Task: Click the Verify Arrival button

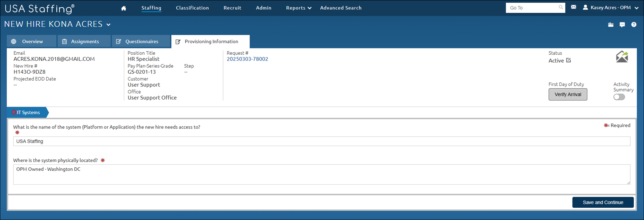Action: point(568,95)
